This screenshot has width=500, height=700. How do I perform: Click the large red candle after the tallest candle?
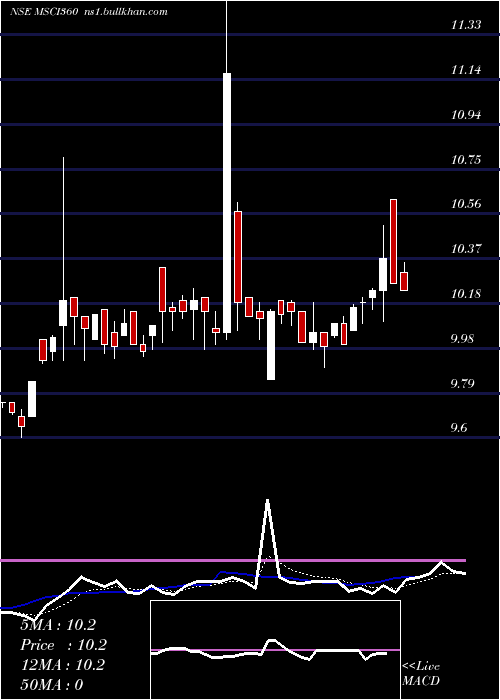238,257
